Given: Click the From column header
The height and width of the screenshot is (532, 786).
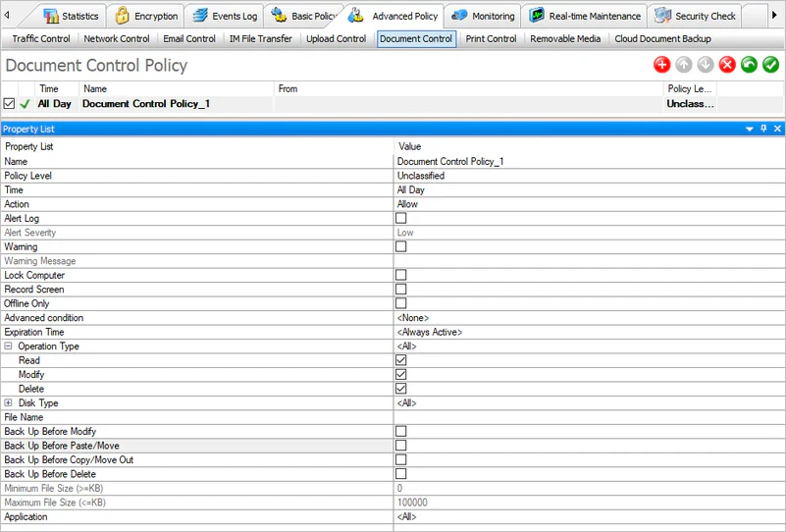Looking at the screenshot, I should point(469,88).
